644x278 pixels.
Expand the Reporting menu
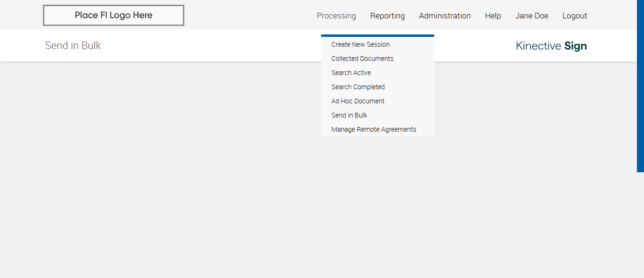[387, 16]
